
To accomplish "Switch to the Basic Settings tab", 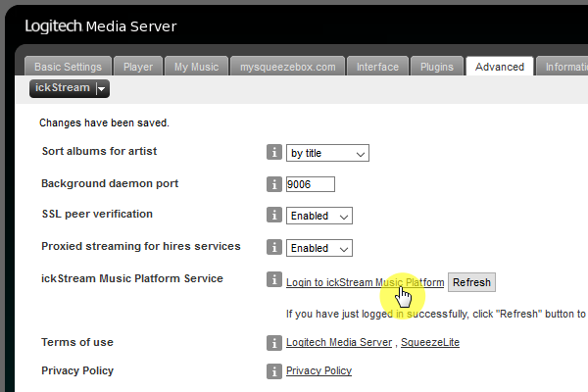I will click(x=68, y=67).
